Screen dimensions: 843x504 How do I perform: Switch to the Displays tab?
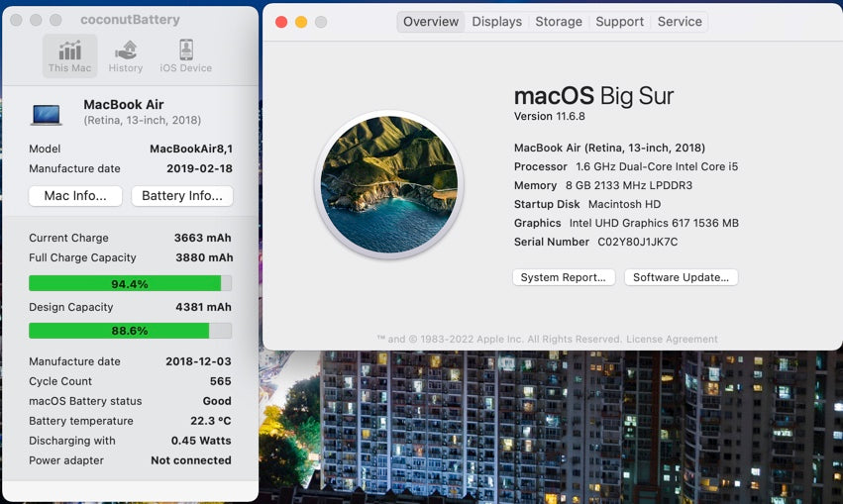point(496,22)
